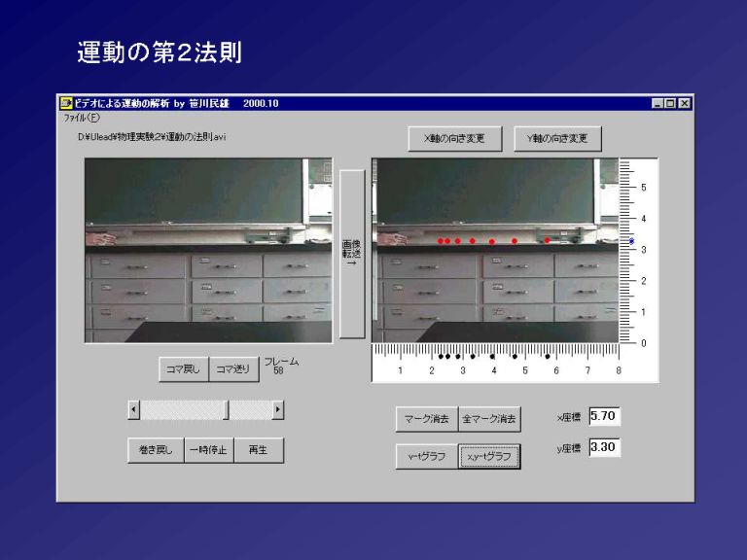Click the x座標 value field
This screenshot has width=747, height=560.
tap(603, 416)
